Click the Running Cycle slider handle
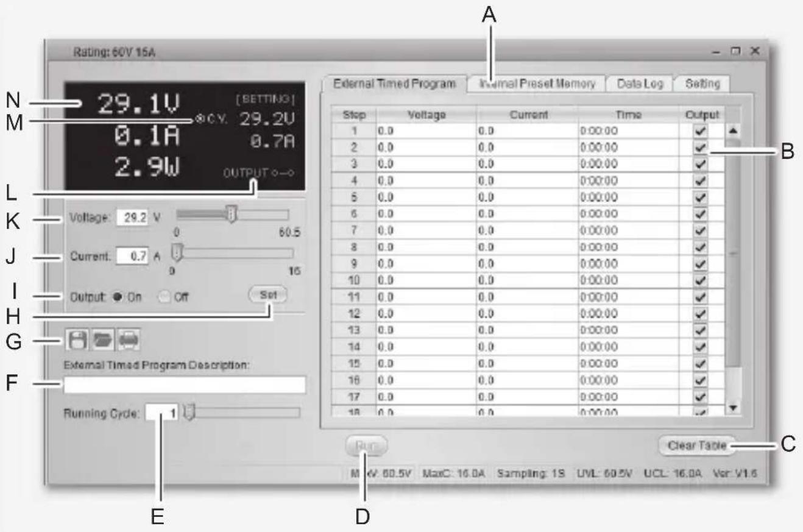Image resolution: width=803 pixels, height=532 pixels. pyautogui.click(x=189, y=413)
